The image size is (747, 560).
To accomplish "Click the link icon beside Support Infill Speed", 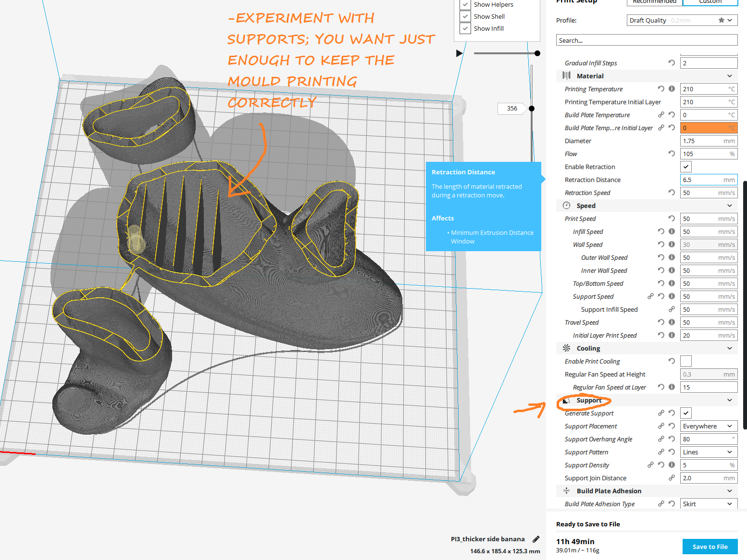I will 672,309.
